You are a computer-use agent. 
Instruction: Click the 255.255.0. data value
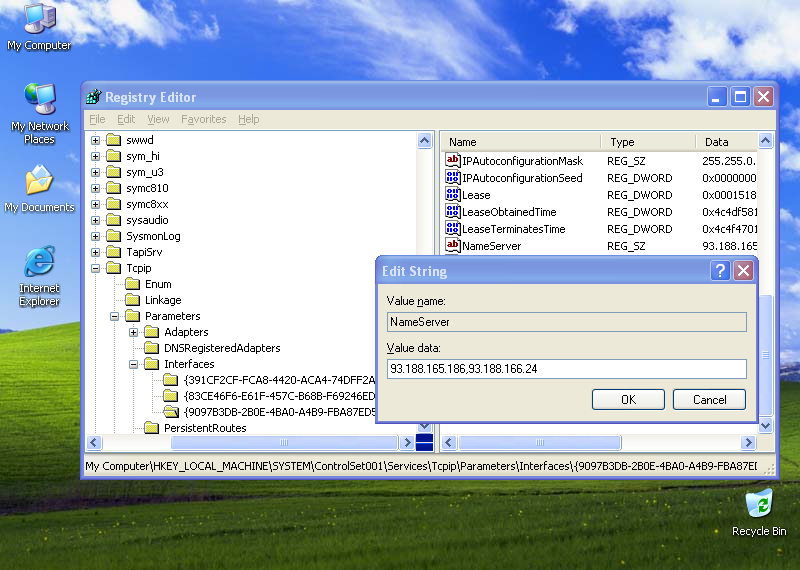[x=729, y=161]
